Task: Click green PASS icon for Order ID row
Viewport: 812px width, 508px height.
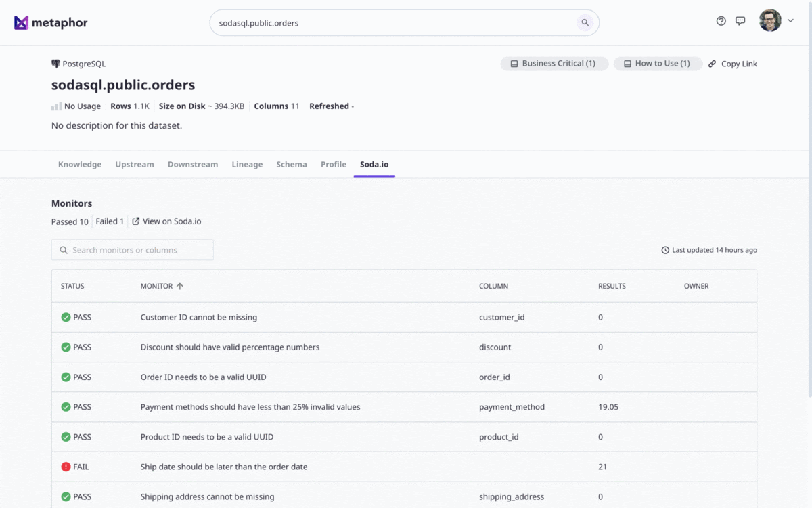Action: 66,377
